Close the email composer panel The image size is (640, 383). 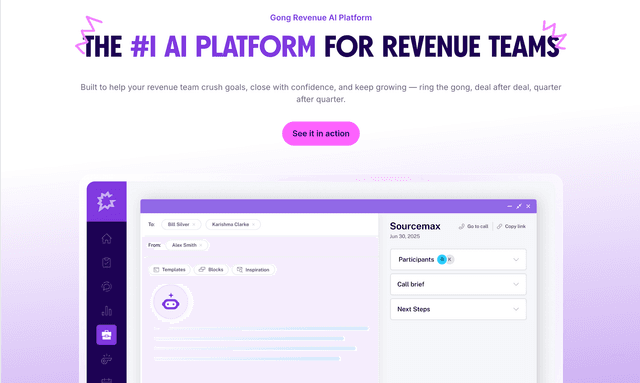coord(528,207)
